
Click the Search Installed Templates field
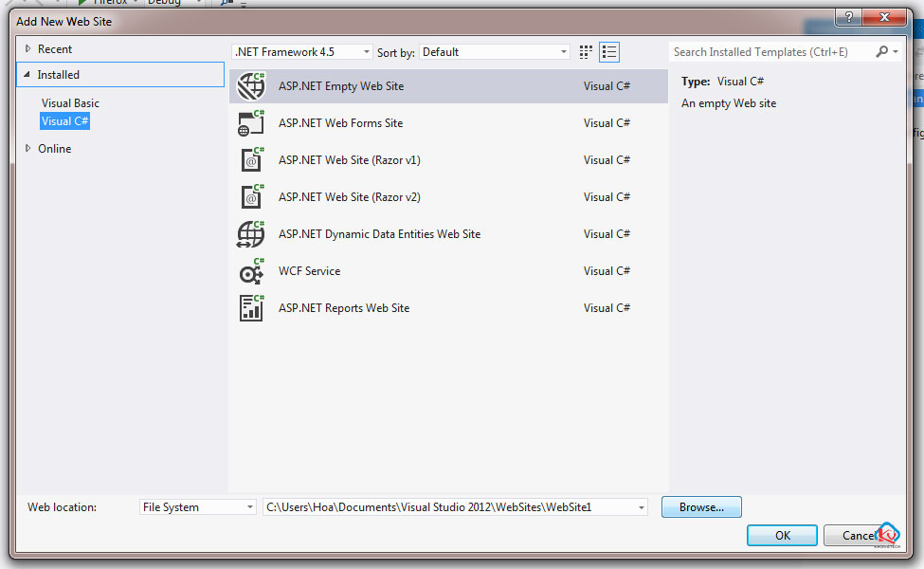[x=772, y=52]
